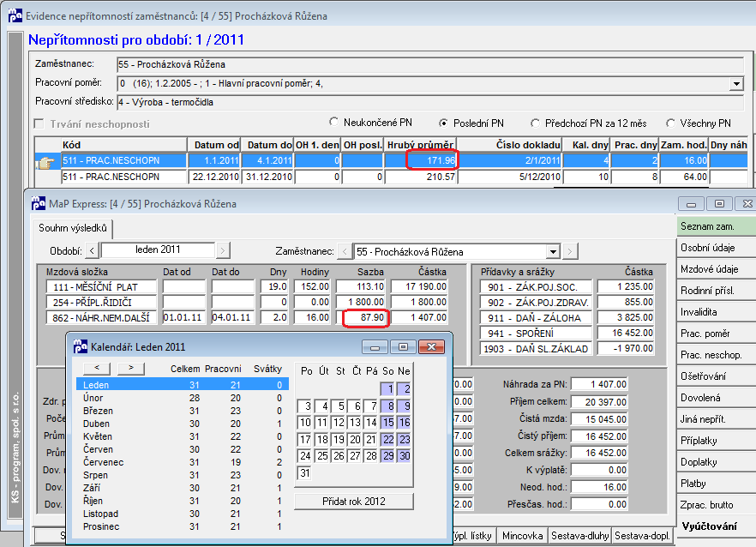Switch to the Souhrn výsledků tab
The width and height of the screenshot is (756, 547).
pyautogui.click(x=73, y=228)
